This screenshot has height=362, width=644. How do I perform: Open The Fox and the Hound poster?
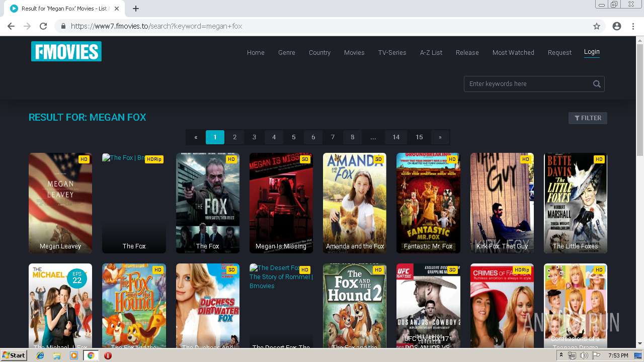pyautogui.click(x=134, y=306)
